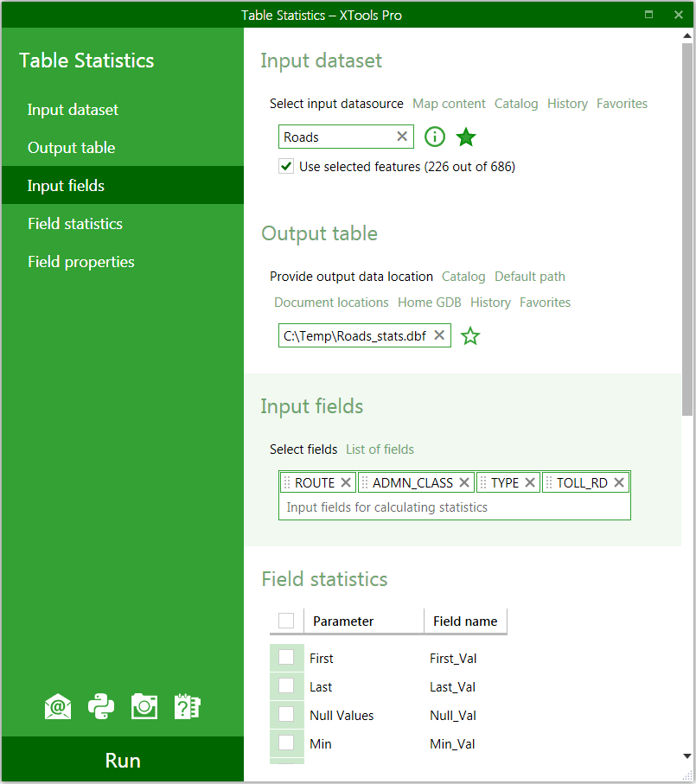This screenshot has height=784, width=696.
Task: Remove the ADMN_CLASS field tag
Action: [x=464, y=482]
